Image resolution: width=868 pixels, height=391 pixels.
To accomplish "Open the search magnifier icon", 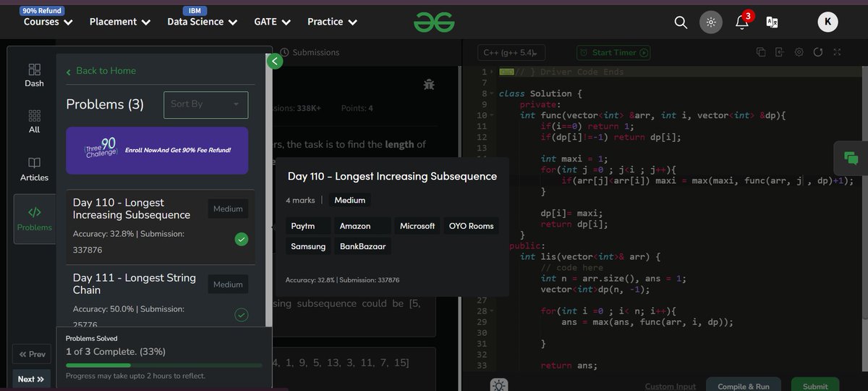I will (681, 22).
